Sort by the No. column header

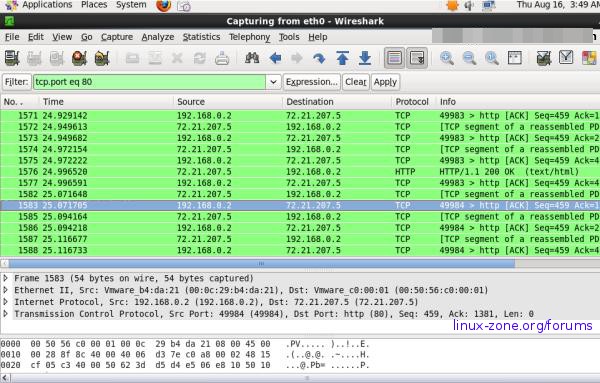(20, 102)
